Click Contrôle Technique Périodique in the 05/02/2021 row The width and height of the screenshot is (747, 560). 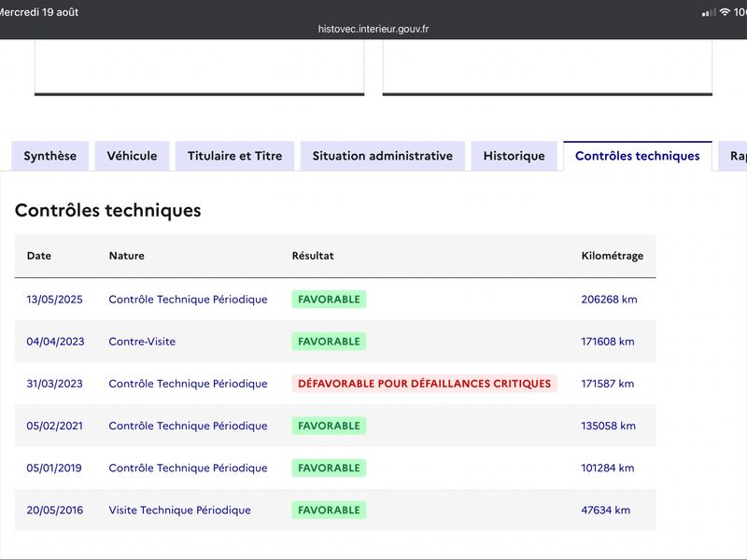point(189,426)
